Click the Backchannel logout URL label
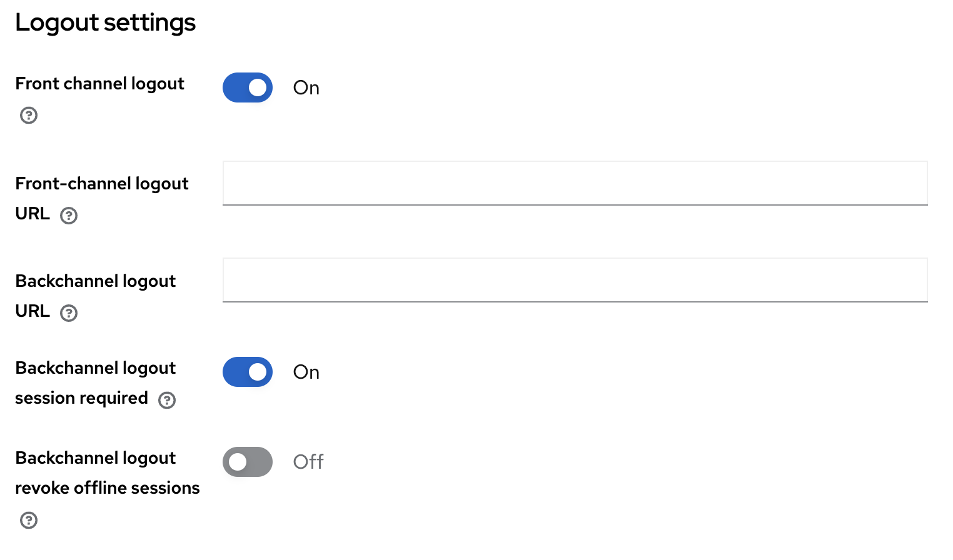Viewport: 953px width, 560px height. 95,281
